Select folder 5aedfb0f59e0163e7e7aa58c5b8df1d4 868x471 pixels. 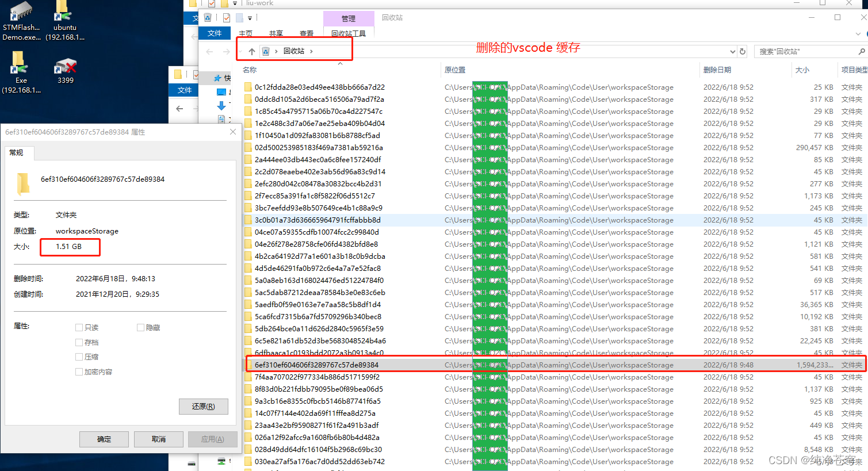click(318, 304)
